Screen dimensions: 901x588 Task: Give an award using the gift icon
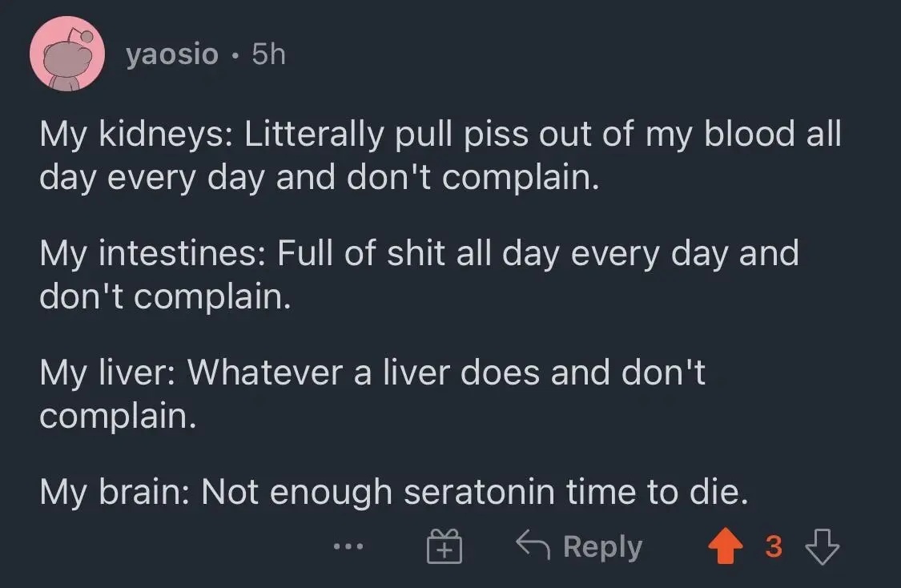click(x=444, y=548)
